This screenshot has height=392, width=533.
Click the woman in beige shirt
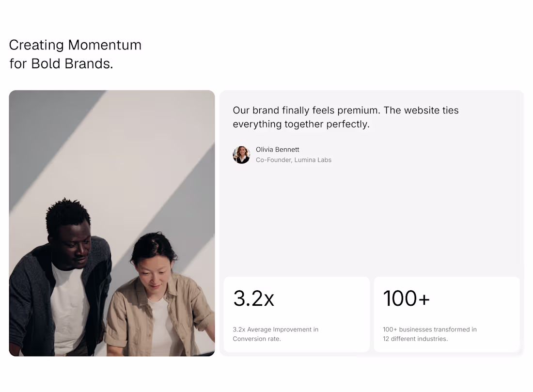158,296
